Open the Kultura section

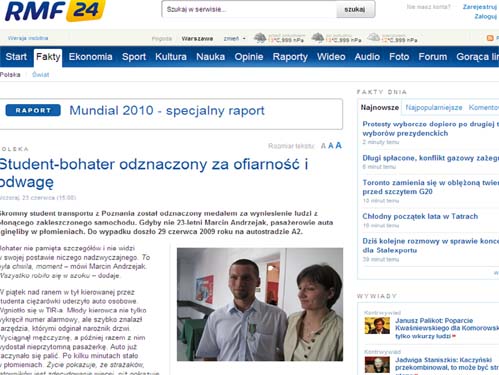tap(171, 57)
